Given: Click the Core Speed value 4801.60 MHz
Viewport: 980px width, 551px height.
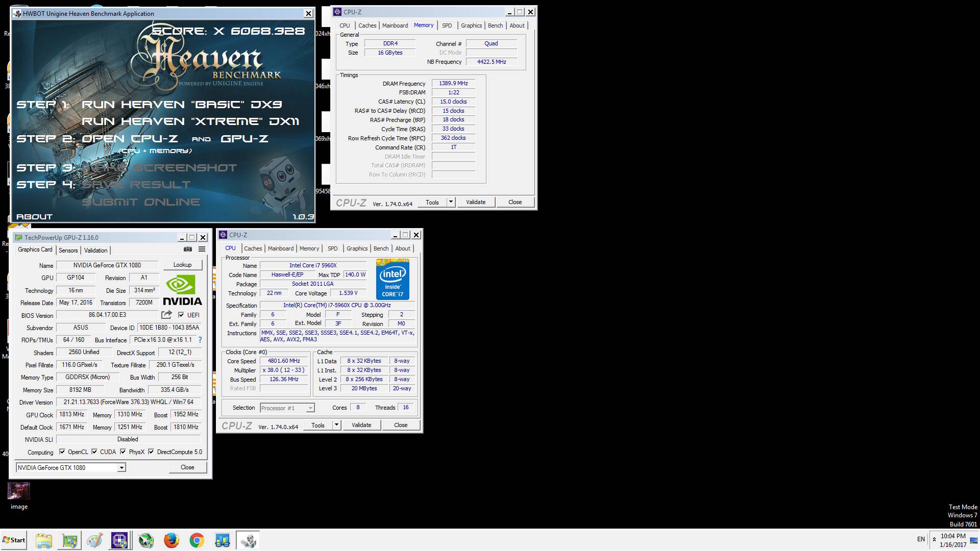Looking at the screenshot, I should click(x=284, y=361).
